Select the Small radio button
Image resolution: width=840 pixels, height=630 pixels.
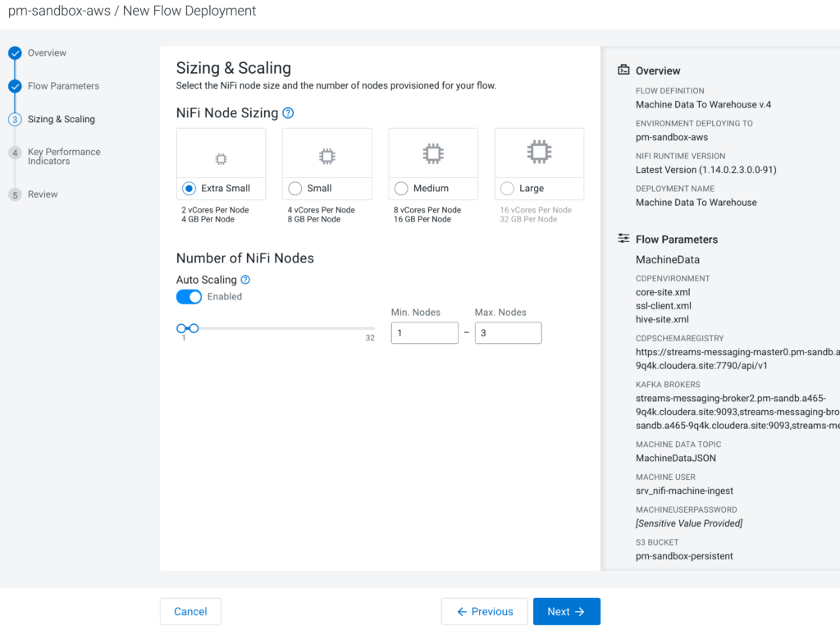pos(295,189)
